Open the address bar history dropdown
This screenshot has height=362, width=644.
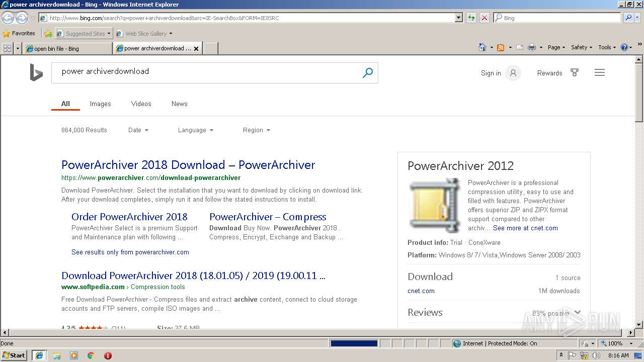[458, 18]
